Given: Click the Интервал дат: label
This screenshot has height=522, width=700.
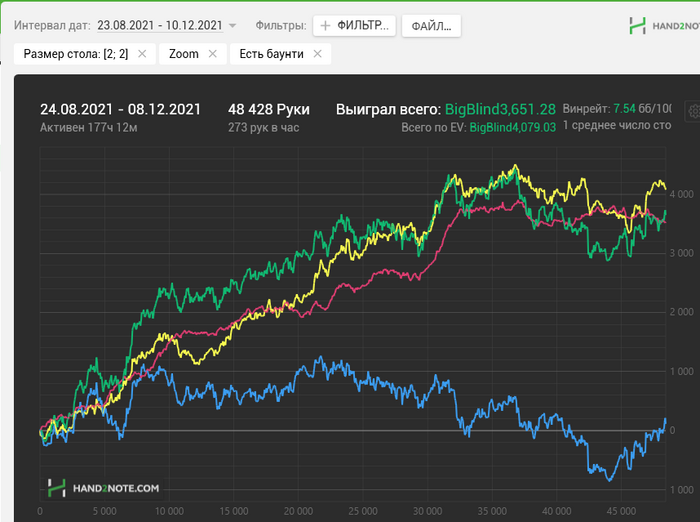Looking at the screenshot, I should click(52, 25).
